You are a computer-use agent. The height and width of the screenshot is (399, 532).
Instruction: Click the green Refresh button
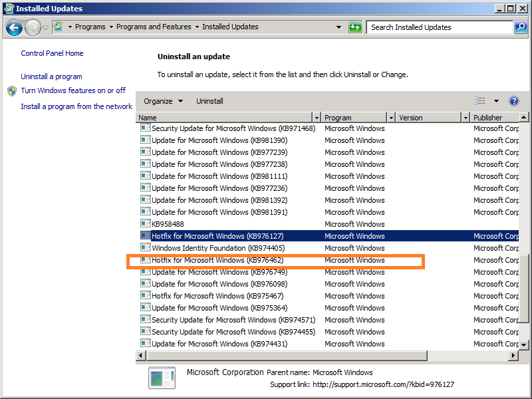pos(355,27)
